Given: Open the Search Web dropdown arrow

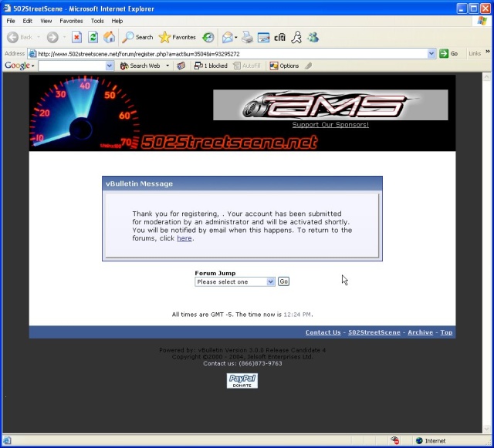Looking at the screenshot, I should click(167, 66).
